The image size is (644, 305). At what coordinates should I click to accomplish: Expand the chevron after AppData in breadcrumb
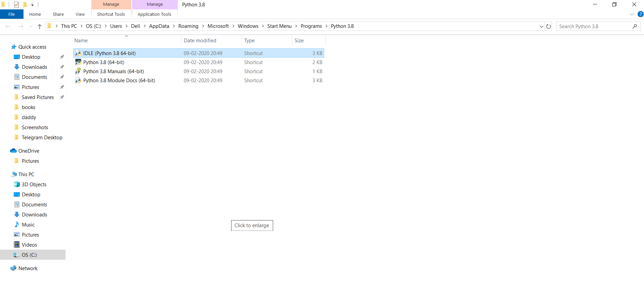[x=174, y=26]
